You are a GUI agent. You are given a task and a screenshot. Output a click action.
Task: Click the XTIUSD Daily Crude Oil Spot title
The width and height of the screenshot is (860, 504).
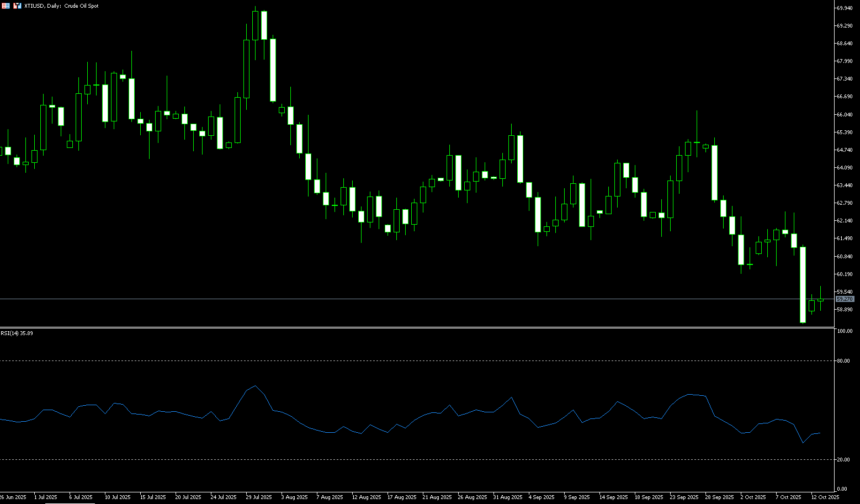pyautogui.click(x=61, y=6)
